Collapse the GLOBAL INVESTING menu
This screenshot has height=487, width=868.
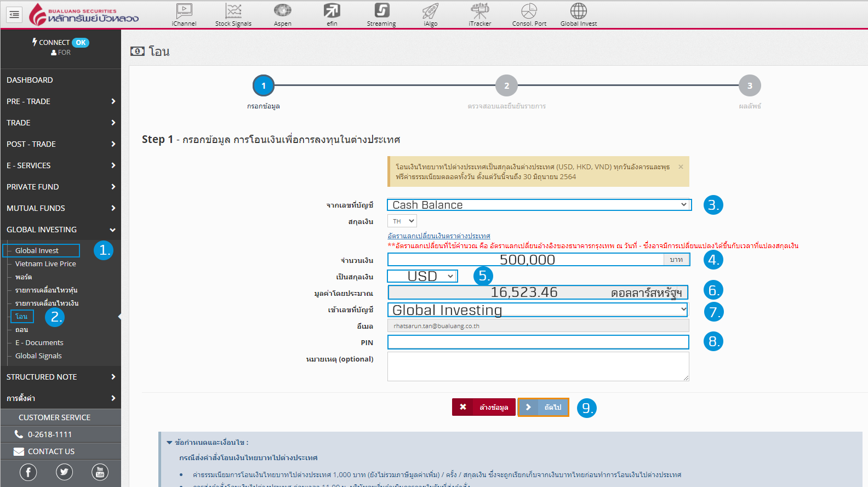60,230
